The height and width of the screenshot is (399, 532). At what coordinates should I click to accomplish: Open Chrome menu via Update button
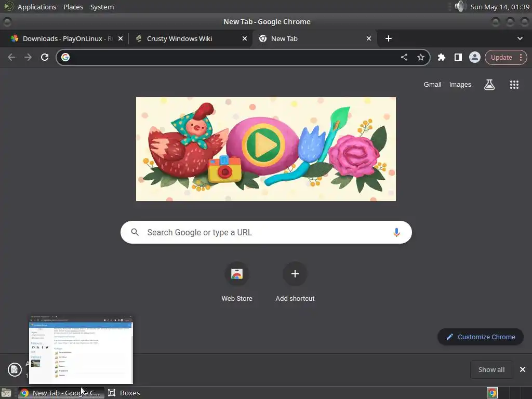tap(506, 57)
